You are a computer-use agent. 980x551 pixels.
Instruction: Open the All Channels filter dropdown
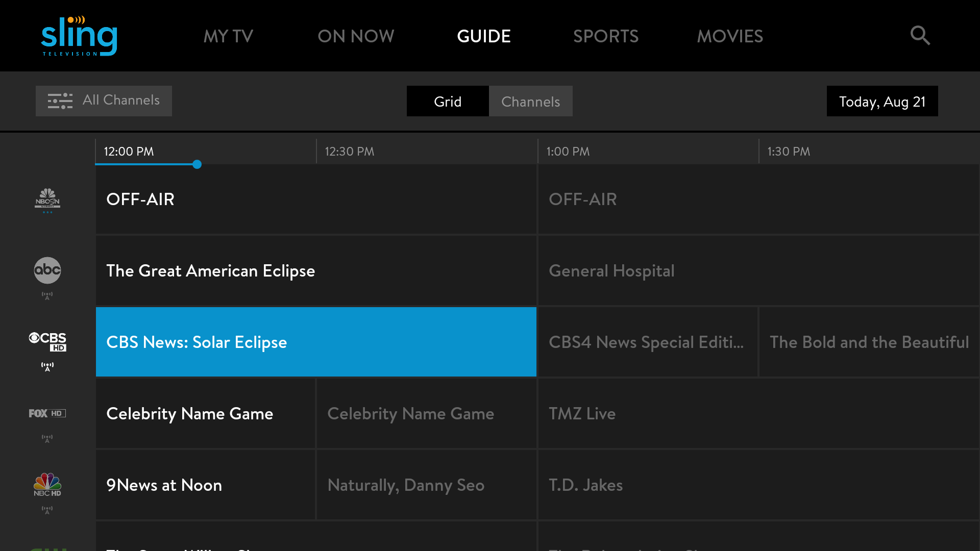point(121,101)
